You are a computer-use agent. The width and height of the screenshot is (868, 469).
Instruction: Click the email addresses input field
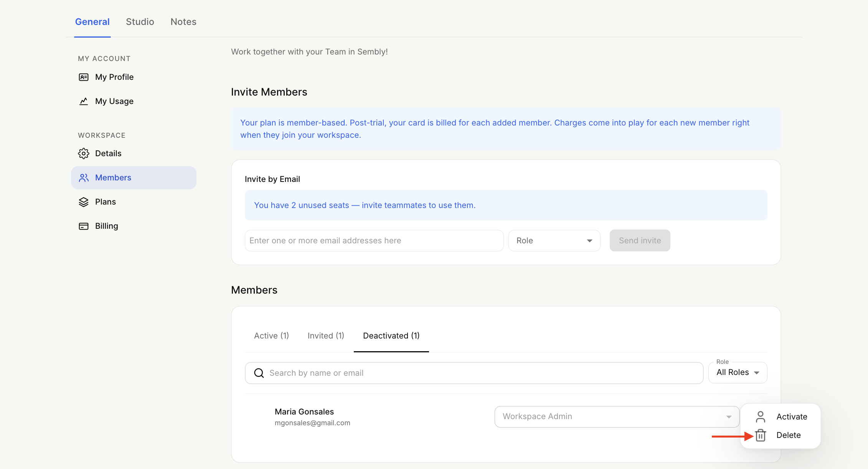374,241
